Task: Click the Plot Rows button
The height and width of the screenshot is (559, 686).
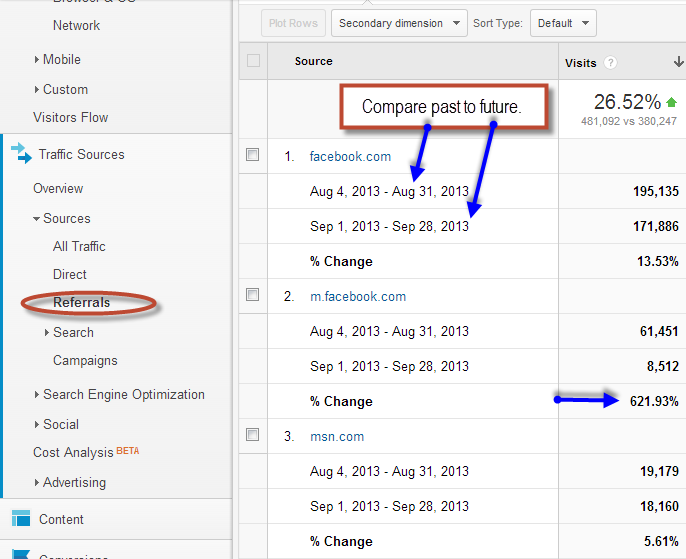Action: [x=293, y=23]
